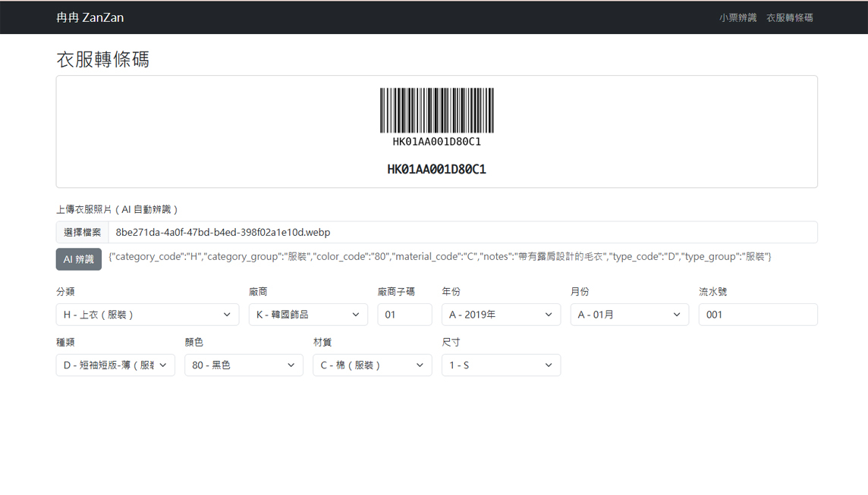The image size is (868, 495).
Task: Click the 衣服轉條碼 page heading
Action: coord(103,60)
